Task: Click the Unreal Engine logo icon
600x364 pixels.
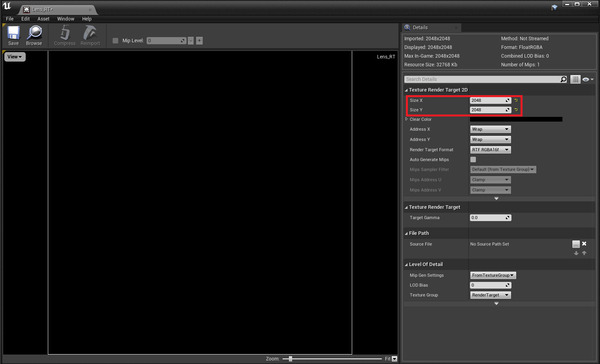Action: (7, 6)
